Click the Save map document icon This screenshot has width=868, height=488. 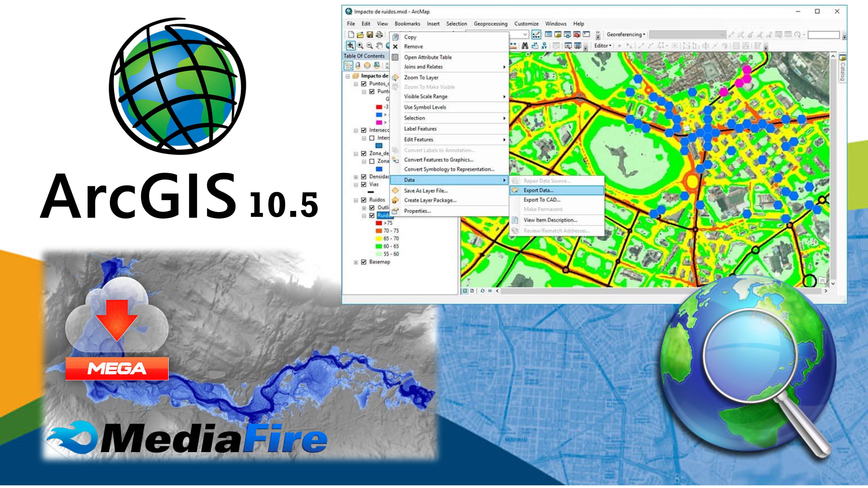coord(370,34)
